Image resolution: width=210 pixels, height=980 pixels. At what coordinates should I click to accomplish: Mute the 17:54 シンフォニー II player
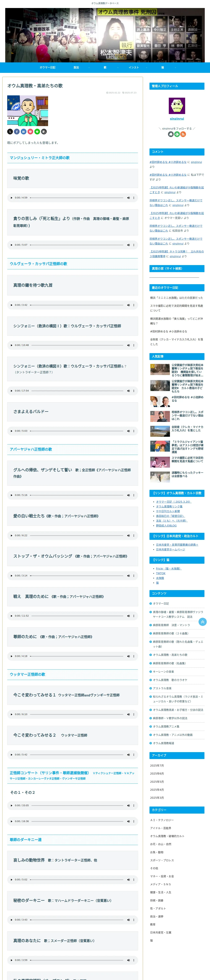(x=128, y=391)
